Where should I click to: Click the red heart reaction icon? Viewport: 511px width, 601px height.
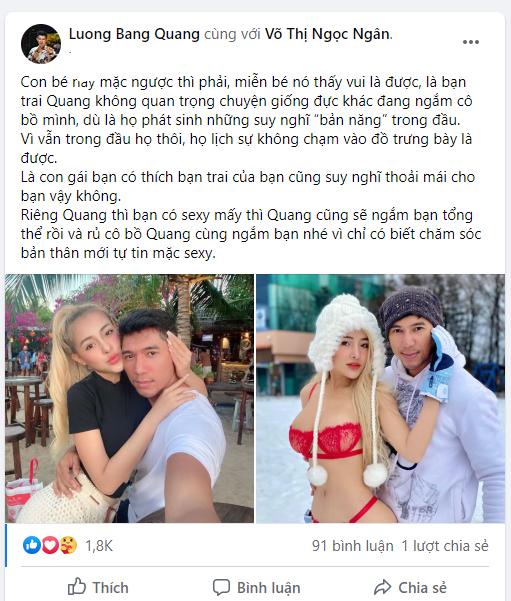[50, 545]
